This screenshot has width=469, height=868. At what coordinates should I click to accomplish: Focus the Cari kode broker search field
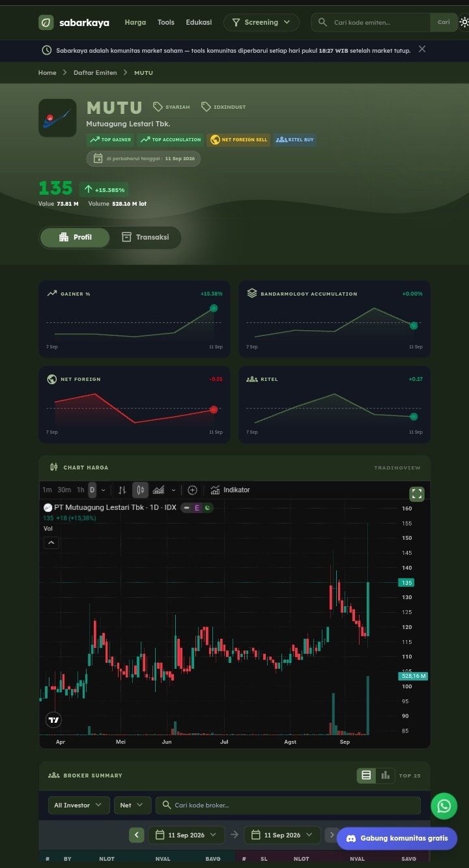tap(288, 805)
